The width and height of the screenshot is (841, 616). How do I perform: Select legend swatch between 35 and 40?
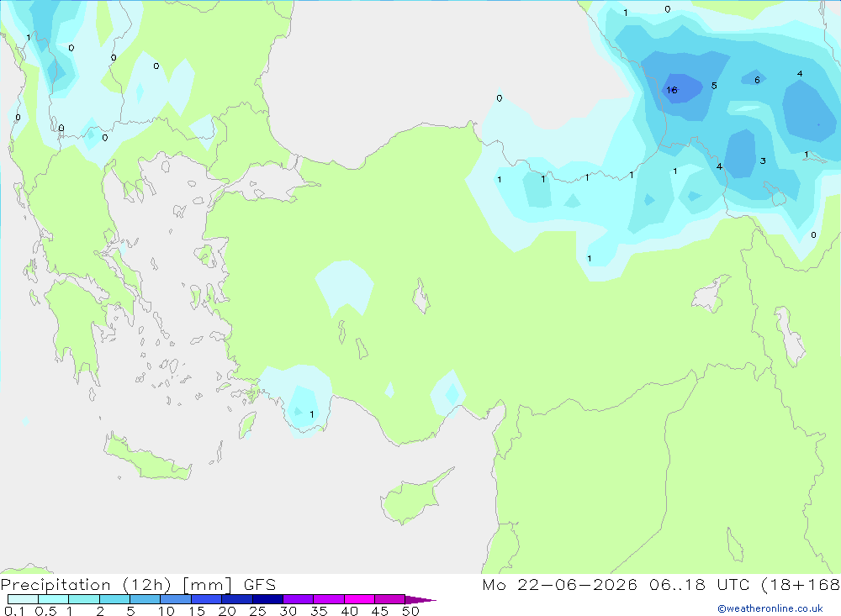point(329,599)
